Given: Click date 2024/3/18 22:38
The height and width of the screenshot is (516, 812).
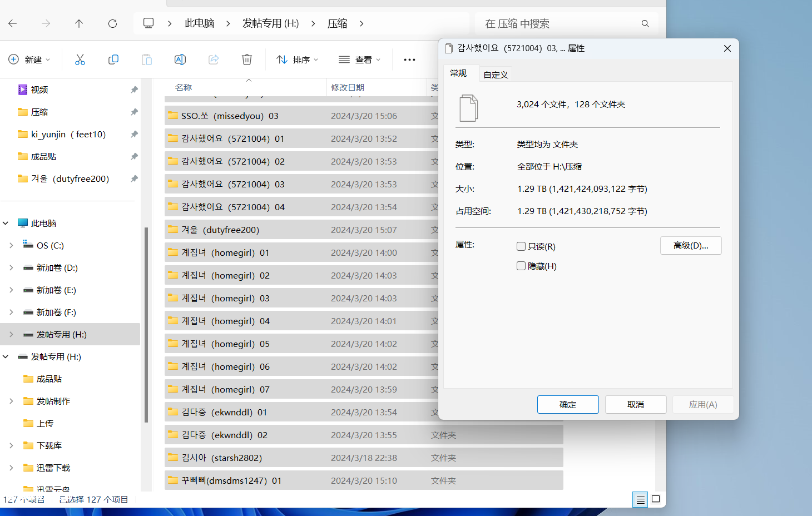Looking at the screenshot, I should click(x=364, y=458).
